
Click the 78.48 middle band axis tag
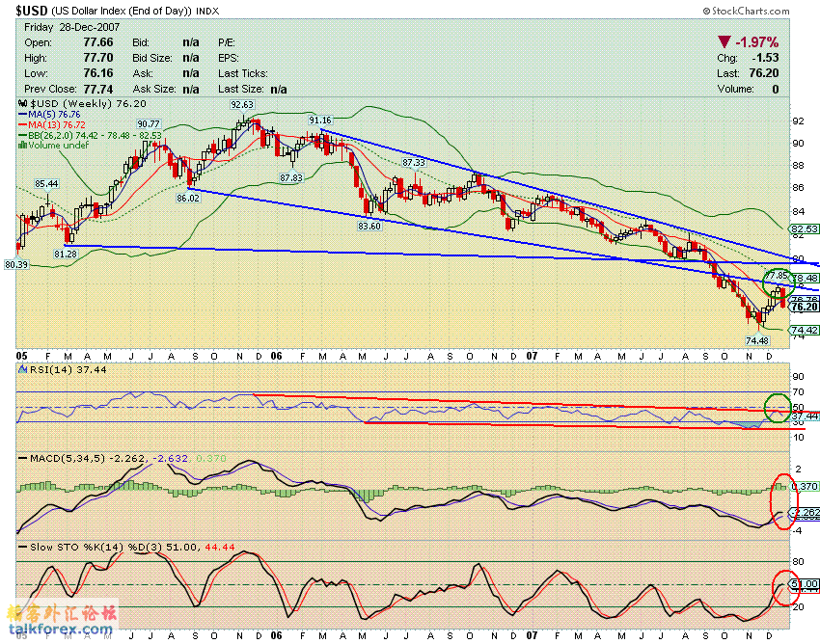(805, 278)
